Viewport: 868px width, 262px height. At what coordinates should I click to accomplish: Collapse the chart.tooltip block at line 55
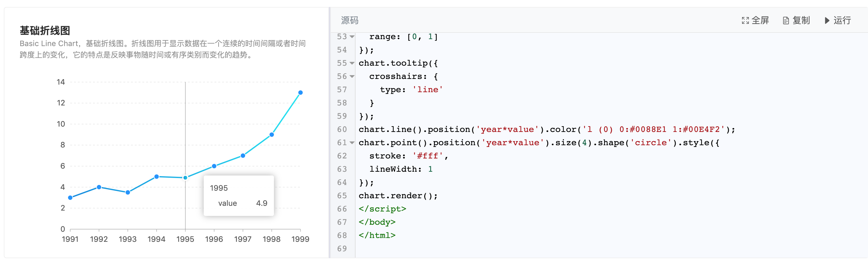tap(351, 63)
